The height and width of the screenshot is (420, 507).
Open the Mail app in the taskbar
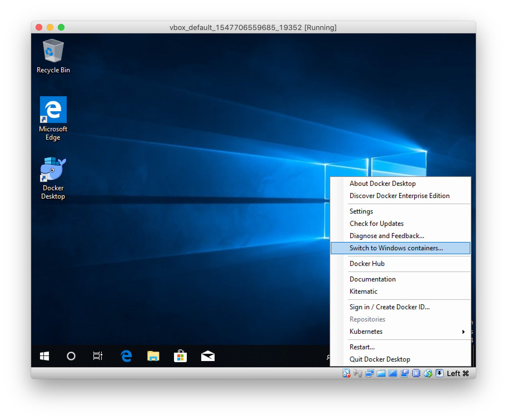208,356
